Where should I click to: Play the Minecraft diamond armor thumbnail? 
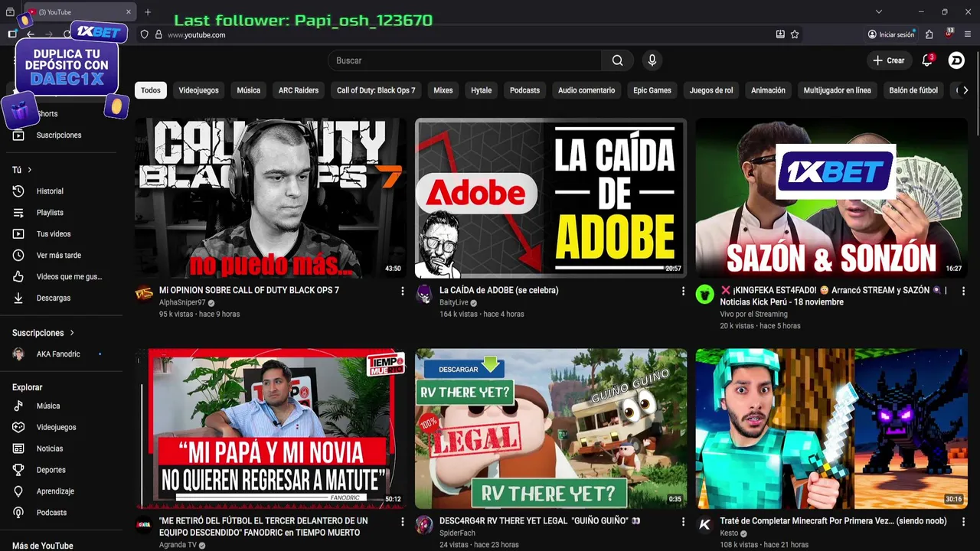click(x=831, y=429)
